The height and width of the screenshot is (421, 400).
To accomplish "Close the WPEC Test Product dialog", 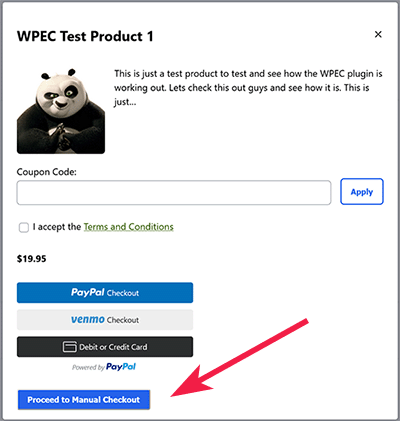I will 378,34.
